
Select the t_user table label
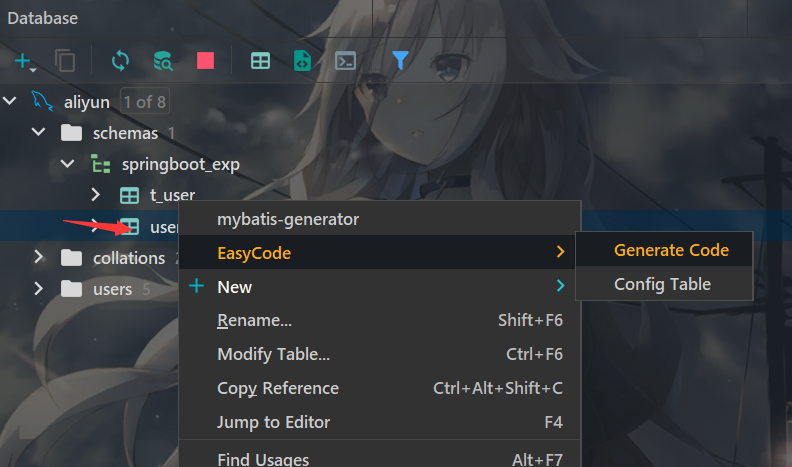click(172, 195)
